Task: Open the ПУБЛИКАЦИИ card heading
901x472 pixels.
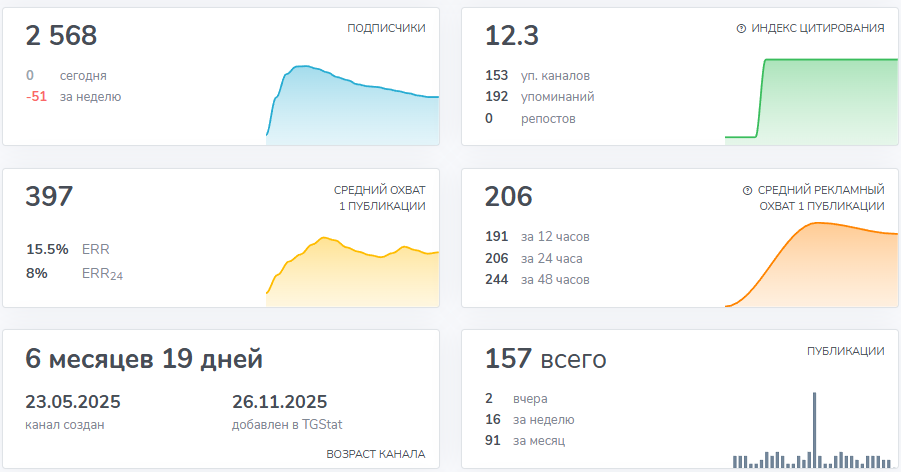Action: pos(845,351)
